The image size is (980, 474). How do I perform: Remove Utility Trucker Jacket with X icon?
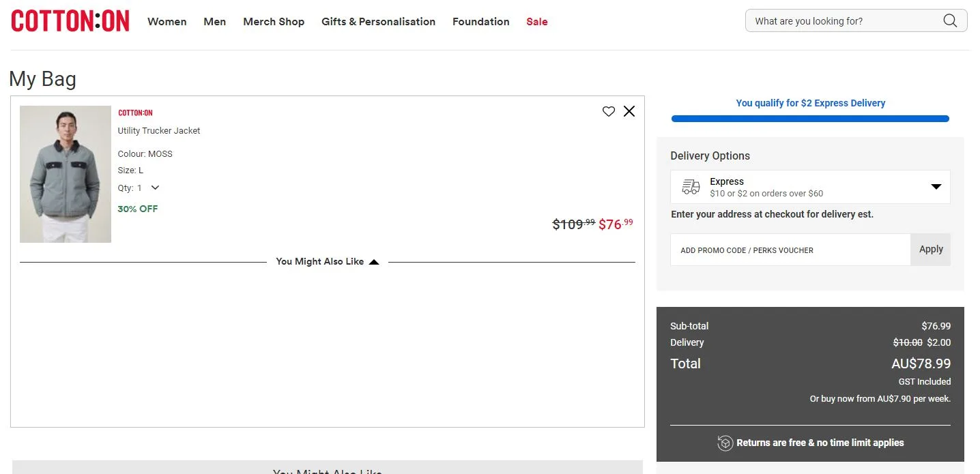pyautogui.click(x=629, y=111)
